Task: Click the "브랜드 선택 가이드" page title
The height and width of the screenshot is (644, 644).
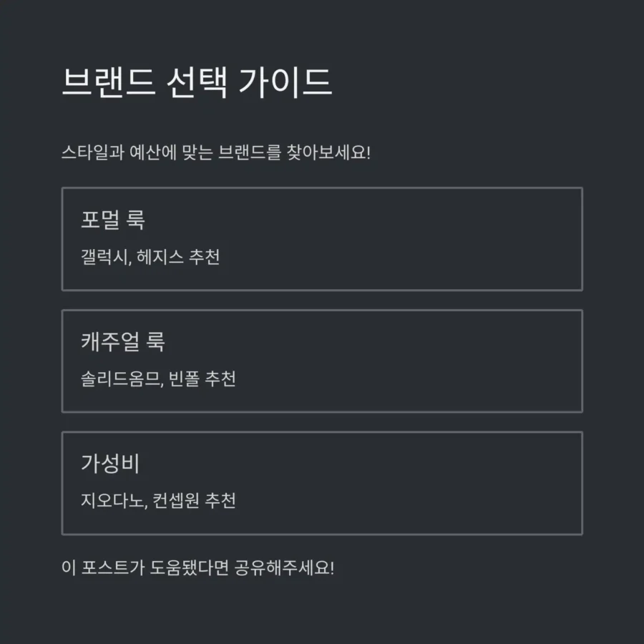Action: click(197, 83)
